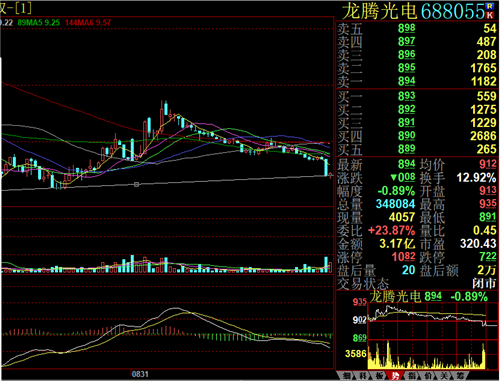This screenshot has width=500, height=381.
Task: Click the 最低 low price 891
Action: point(488,217)
